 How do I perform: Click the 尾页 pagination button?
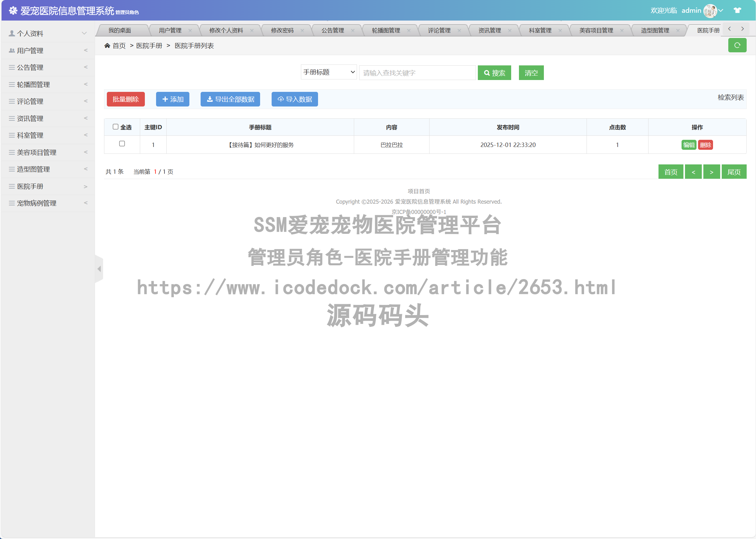point(734,172)
